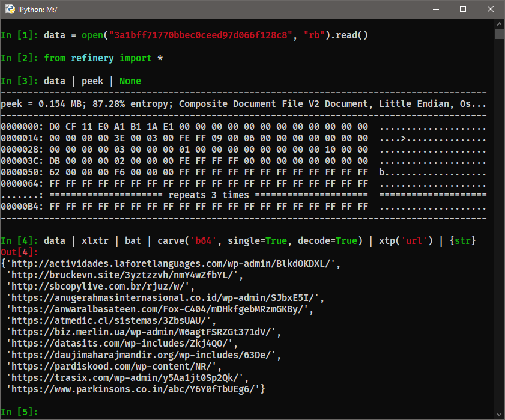Screen dimensions: 505x420
Task: Click hex row at offset 00000B4
Action: pyautogui.click(x=243, y=207)
